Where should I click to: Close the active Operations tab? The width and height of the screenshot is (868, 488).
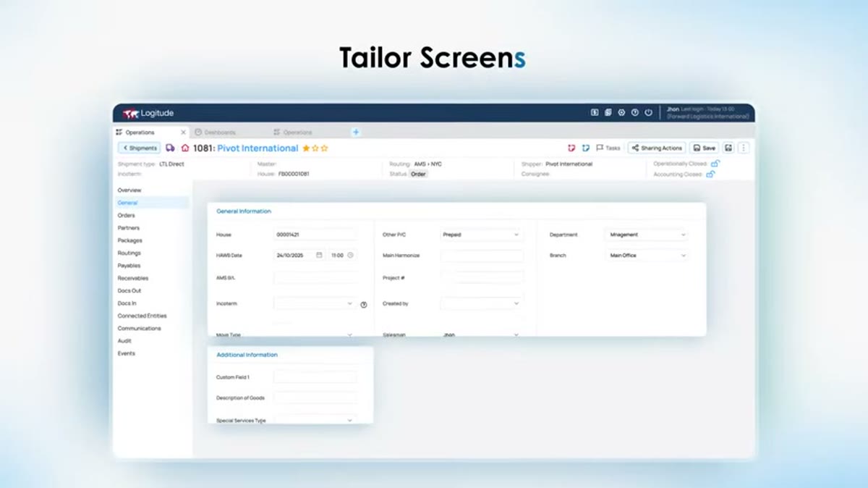(x=183, y=132)
